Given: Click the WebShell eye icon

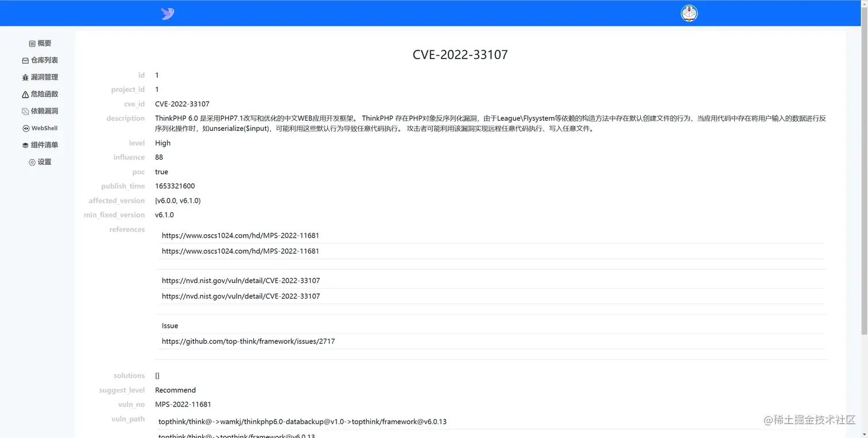Looking at the screenshot, I should pyautogui.click(x=26, y=129).
